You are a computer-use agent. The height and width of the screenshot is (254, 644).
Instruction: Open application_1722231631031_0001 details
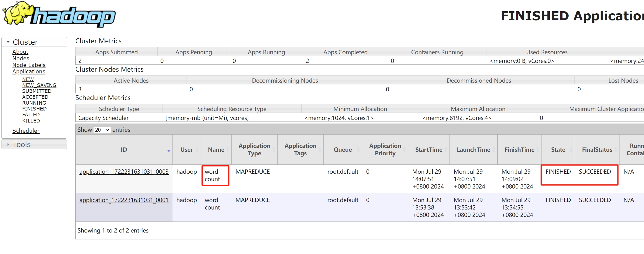pos(124,200)
